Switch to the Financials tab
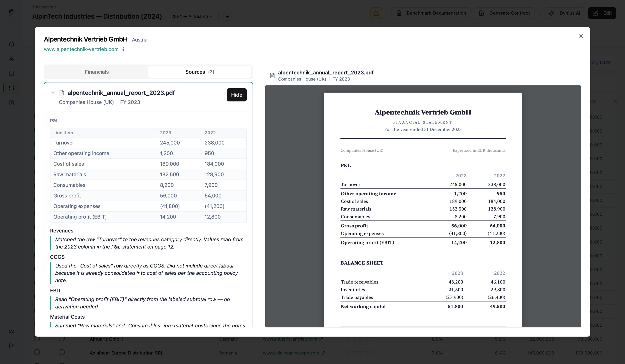 [x=97, y=72]
